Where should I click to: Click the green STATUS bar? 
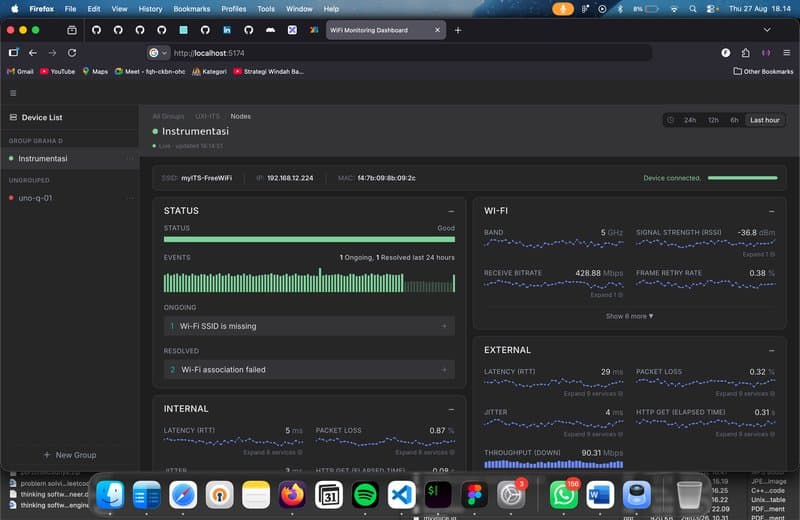click(x=309, y=239)
